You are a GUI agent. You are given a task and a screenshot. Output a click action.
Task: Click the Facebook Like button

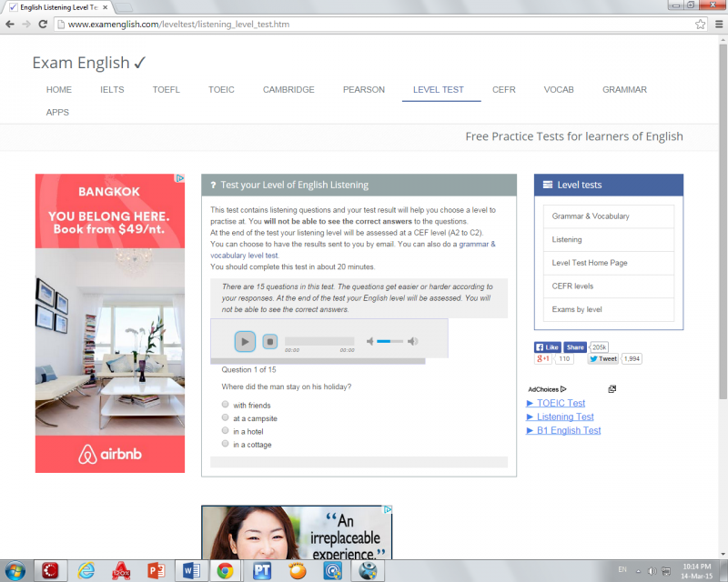coord(546,347)
